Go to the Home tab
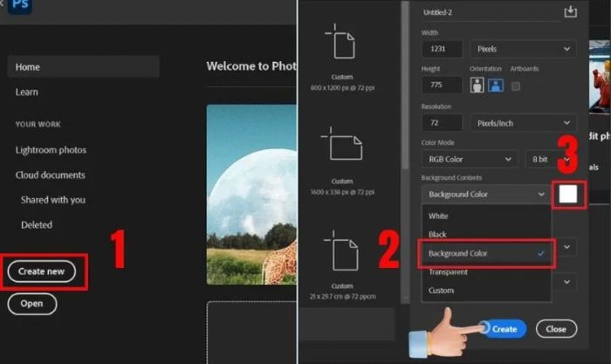Viewport: 611px width, 364px height. point(84,66)
